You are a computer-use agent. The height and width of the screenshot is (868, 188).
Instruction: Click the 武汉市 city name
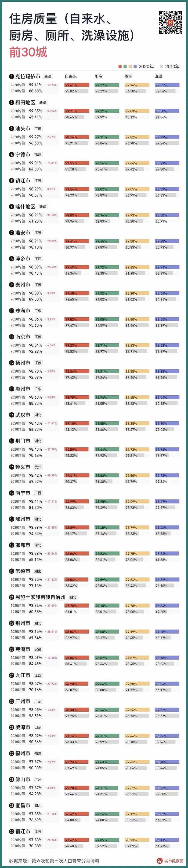point(23,415)
